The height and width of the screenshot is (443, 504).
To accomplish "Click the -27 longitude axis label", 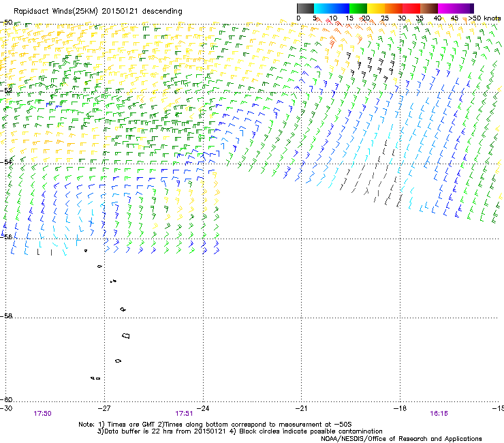I will [104, 408].
